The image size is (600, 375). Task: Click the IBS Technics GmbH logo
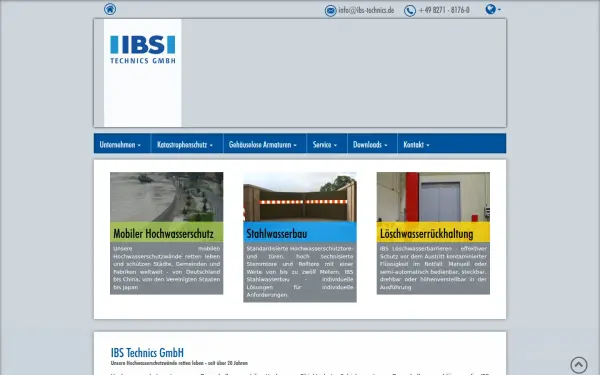click(143, 49)
